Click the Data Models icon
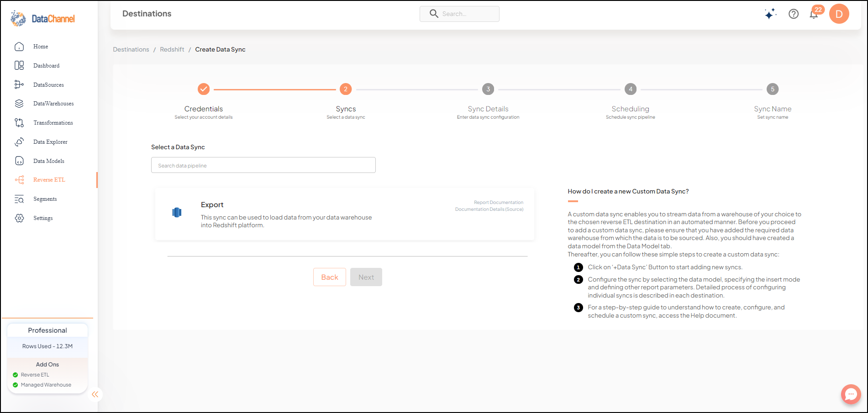This screenshot has width=868, height=413. click(19, 161)
